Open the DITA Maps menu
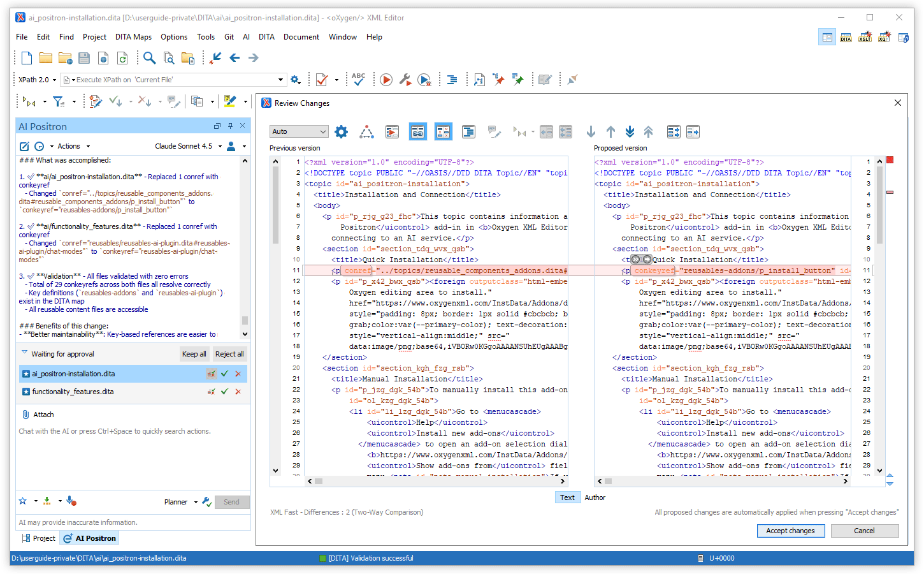 [x=133, y=37]
